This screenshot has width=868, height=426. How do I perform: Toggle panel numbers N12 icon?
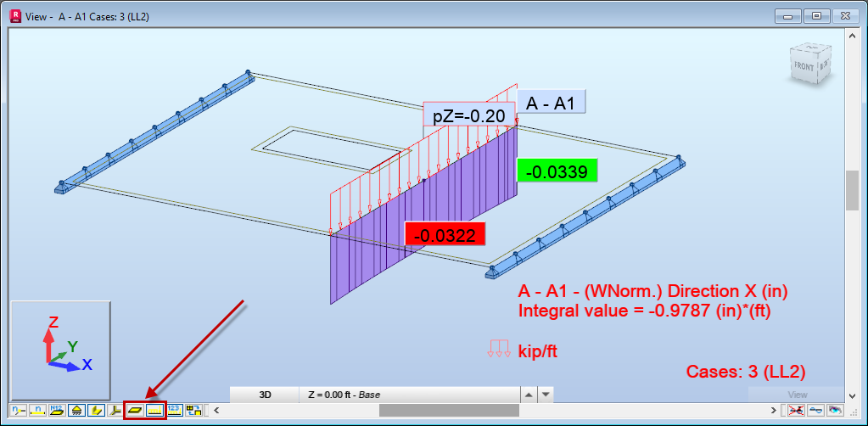pos(57,411)
